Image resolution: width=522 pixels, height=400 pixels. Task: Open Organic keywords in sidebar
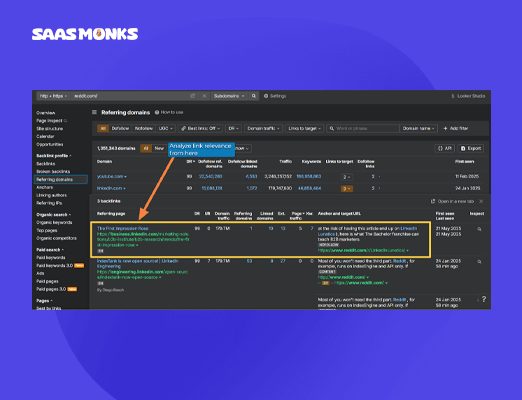pyautogui.click(x=54, y=222)
